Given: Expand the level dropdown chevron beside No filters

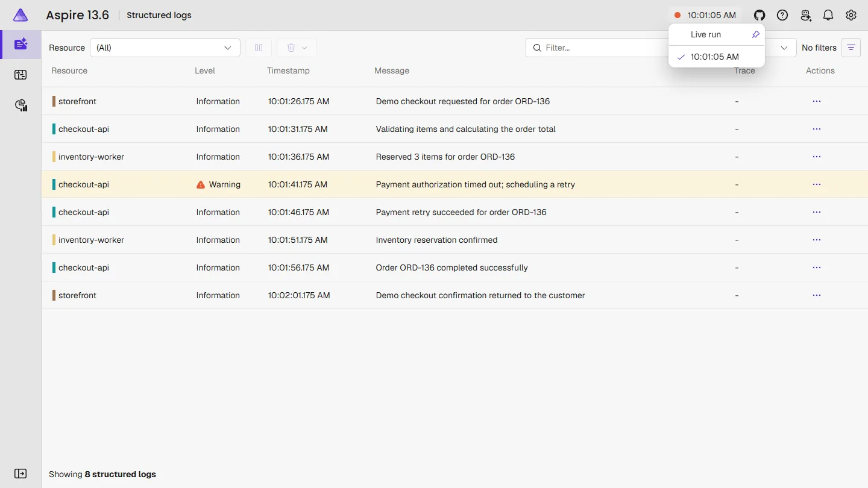Looking at the screenshot, I should pos(785,48).
